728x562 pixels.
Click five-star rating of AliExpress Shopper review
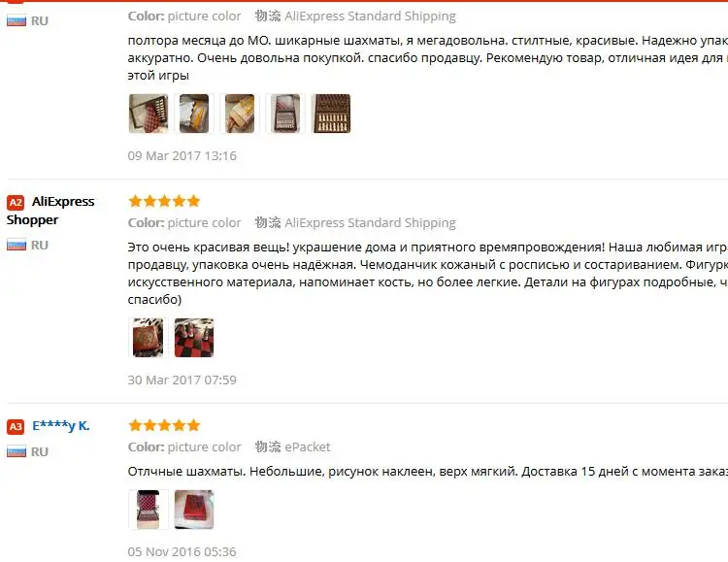pos(164,201)
